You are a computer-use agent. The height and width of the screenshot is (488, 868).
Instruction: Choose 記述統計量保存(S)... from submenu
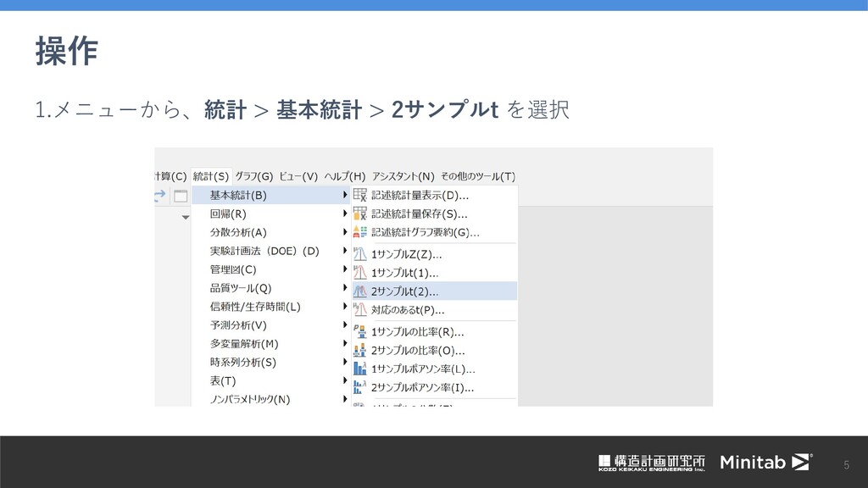point(435,213)
